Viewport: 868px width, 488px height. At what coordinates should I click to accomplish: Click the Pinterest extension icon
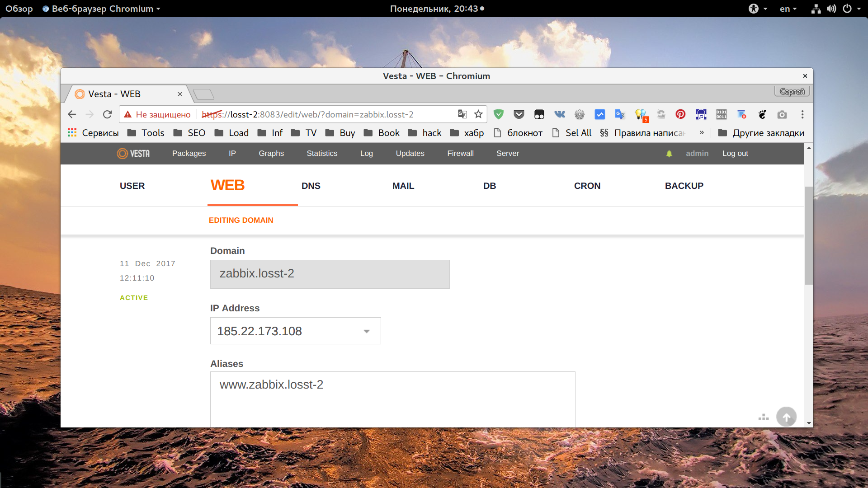[x=680, y=114]
